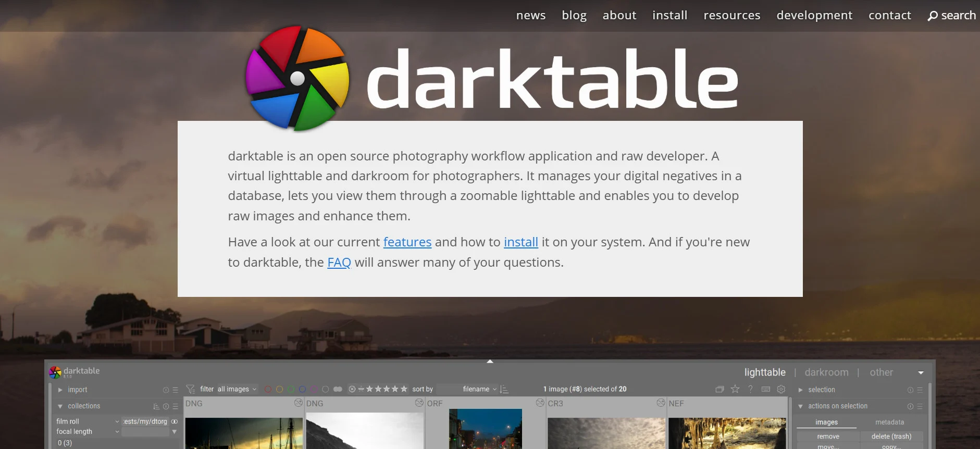Screen dimensions: 980x449
Task: Click the 'delete (trash)' button
Action: [x=891, y=436]
